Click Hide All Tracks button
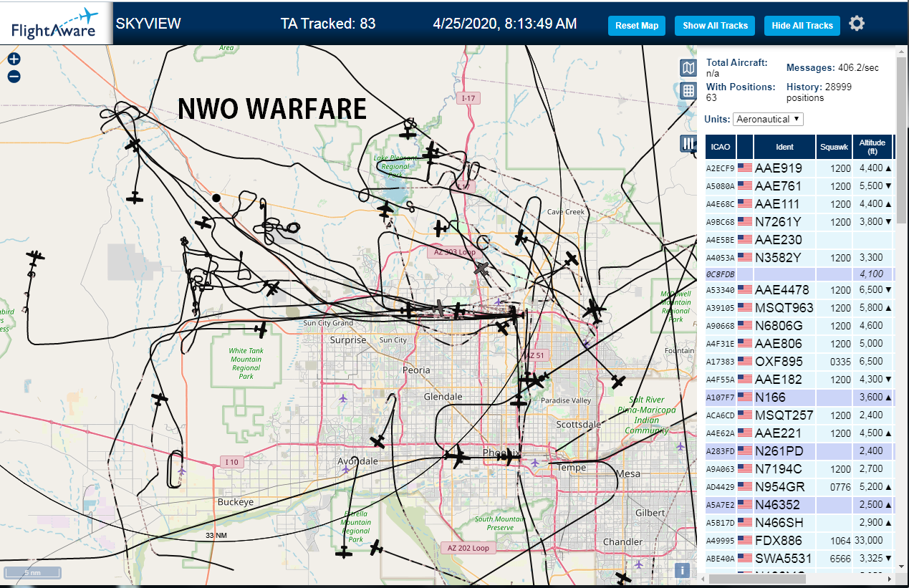This screenshot has height=588, width=909. (x=802, y=26)
